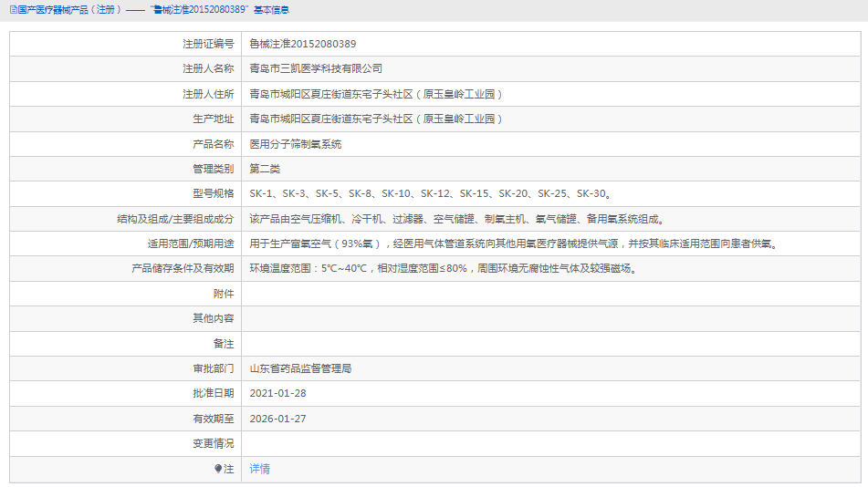The image size is (868, 487).
Task: Select approving authority 山东省药品监督管理局
Action: (x=300, y=368)
